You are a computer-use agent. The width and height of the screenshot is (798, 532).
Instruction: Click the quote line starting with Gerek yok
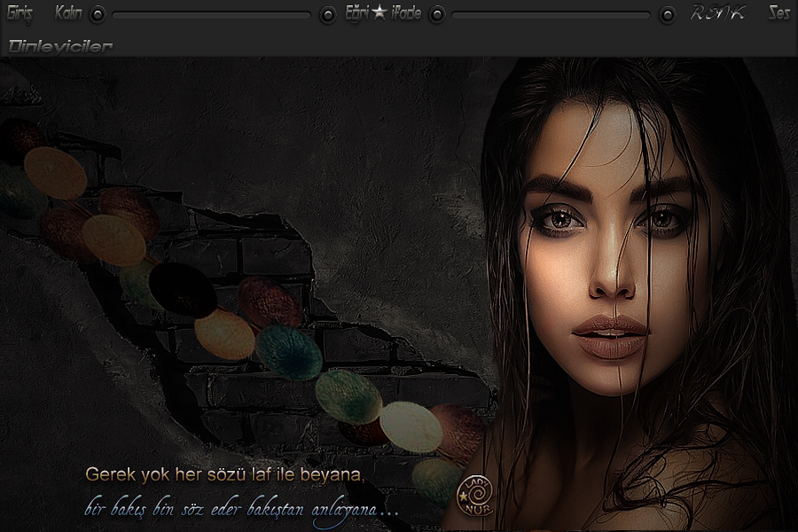224,475
